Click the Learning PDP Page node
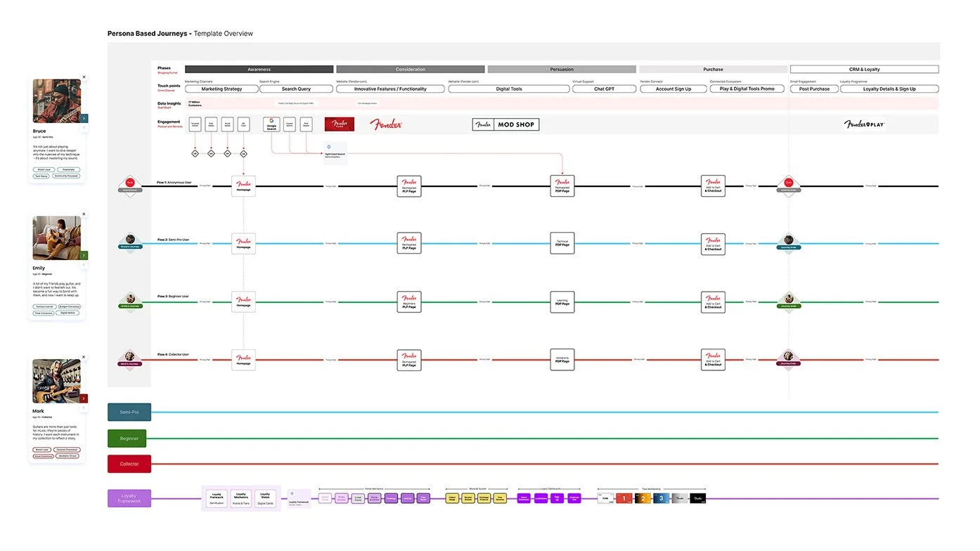The width and height of the screenshot is (980, 551). pos(562,302)
